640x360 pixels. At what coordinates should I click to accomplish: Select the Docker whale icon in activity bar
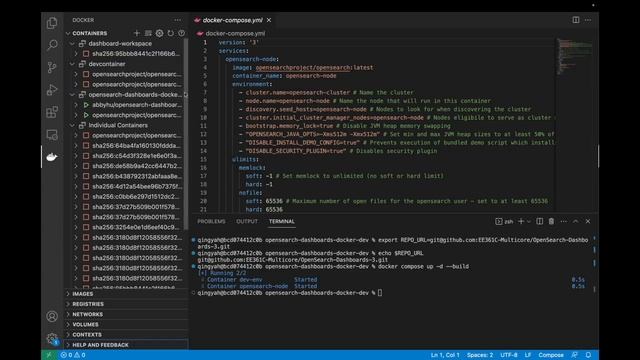point(52,157)
